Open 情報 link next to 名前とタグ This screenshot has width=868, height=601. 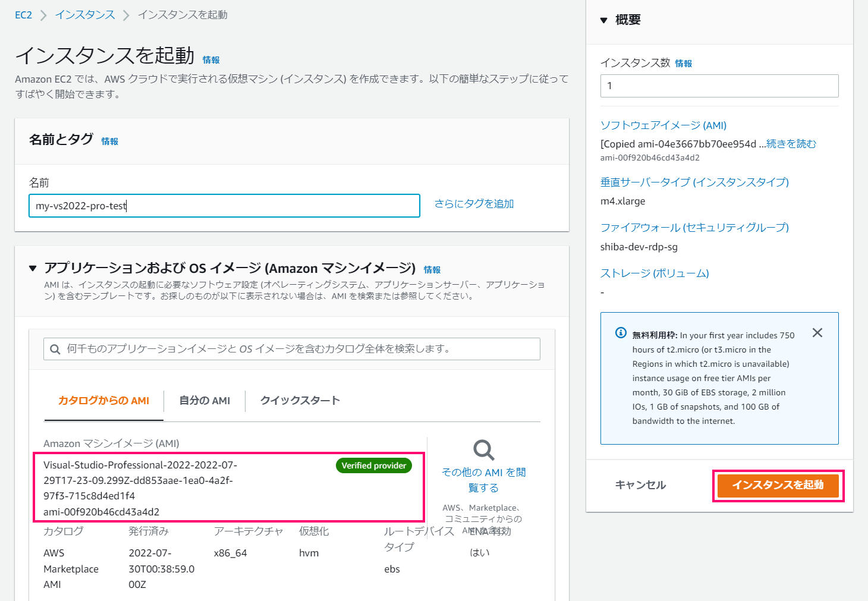pyautogui.click(x=110, y=141)
